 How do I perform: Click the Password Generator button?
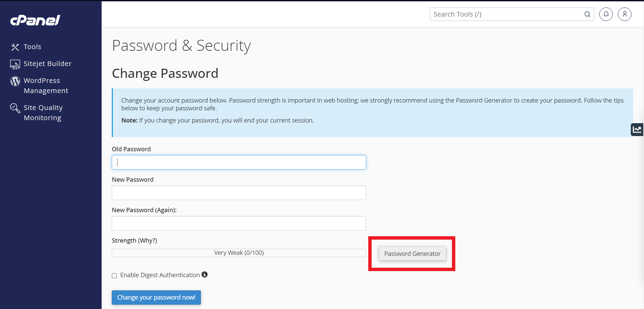click(412, 253)
